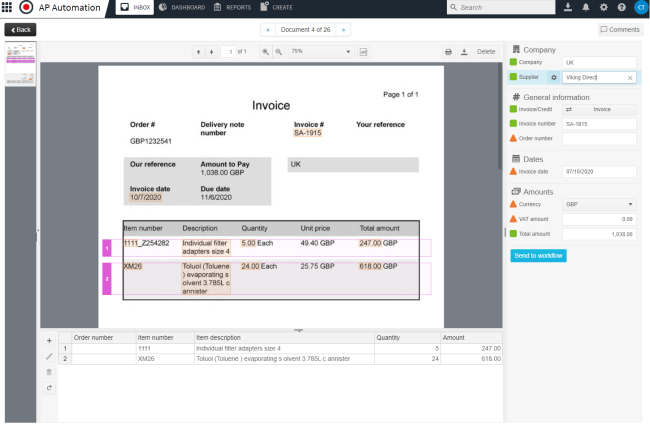The height and width of the screenshot is (429, 650).
Task: Click the Total amount field
Action: click(599, 234)
